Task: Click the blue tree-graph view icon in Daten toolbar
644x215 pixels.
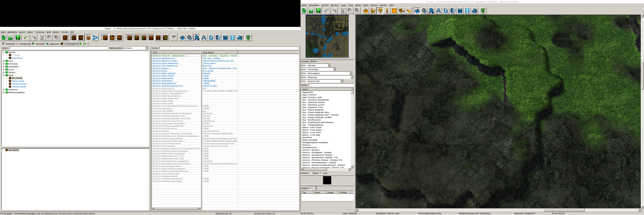Action: pyautogui.click(x=95, y=38)
